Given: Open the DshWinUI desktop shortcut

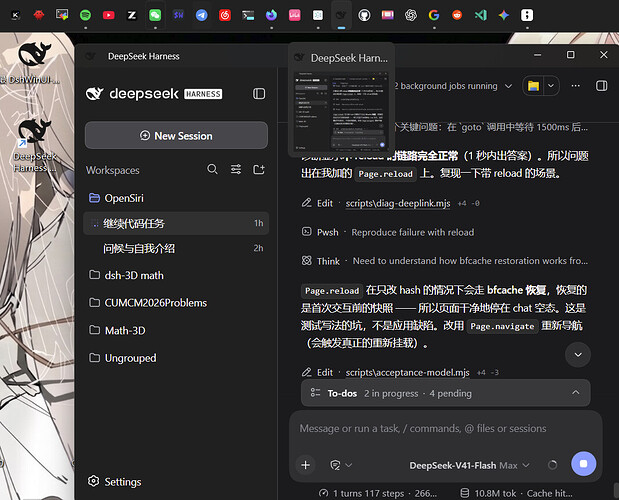Looking at the screenshot, I should coord(34,63).
